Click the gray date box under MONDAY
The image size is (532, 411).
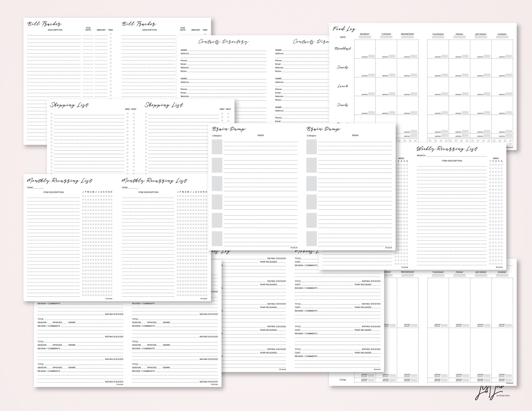pos(365,37)
